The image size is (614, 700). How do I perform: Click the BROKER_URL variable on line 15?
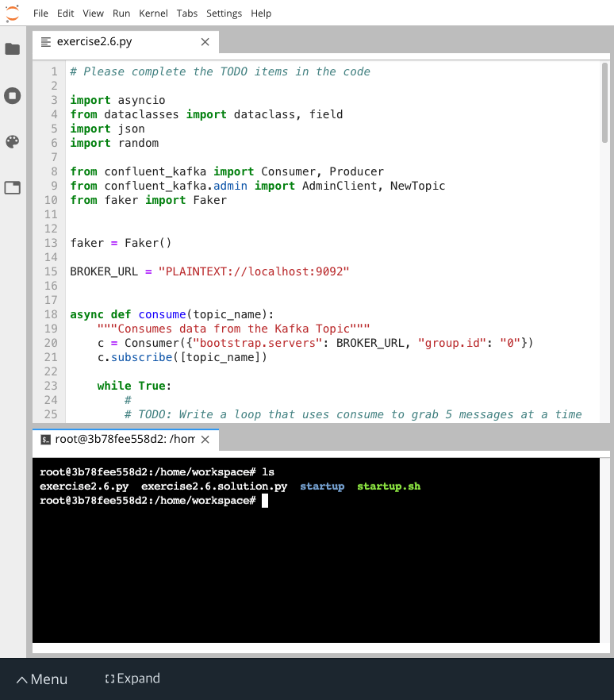point(103,271)
